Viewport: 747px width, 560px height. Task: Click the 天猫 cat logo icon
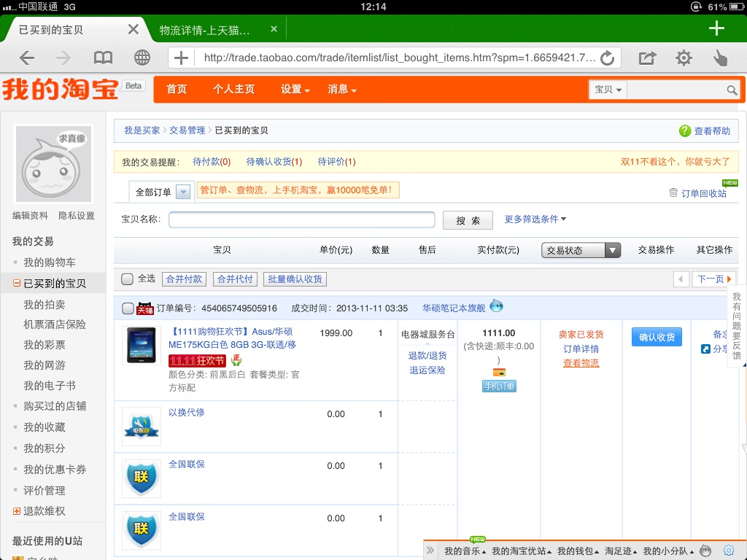[x=145, y=308]
